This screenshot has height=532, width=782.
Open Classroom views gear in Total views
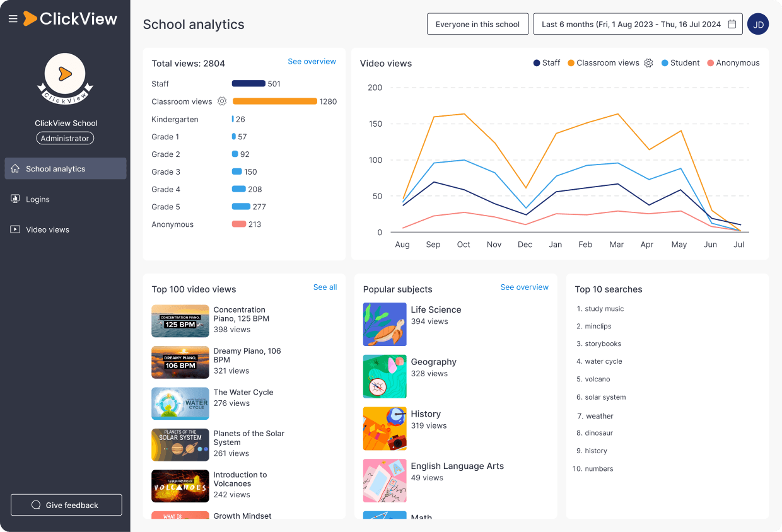pos(222,101)
